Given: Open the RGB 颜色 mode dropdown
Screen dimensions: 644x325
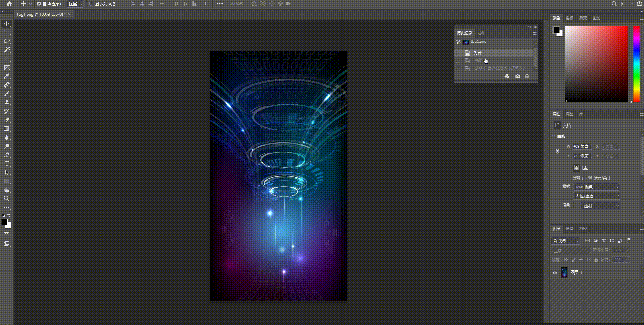Looking at the screenshot, I should click(596, 187).
